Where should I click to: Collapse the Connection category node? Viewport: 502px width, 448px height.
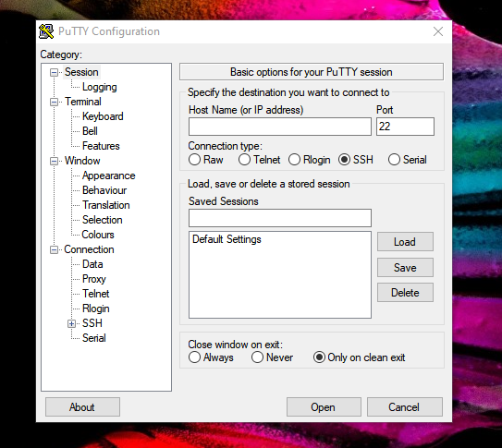(x=55, y=249)
